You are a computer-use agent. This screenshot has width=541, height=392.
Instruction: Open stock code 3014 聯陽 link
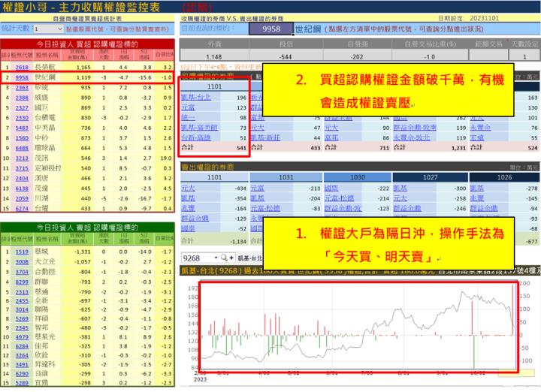(x=22, y=309)
